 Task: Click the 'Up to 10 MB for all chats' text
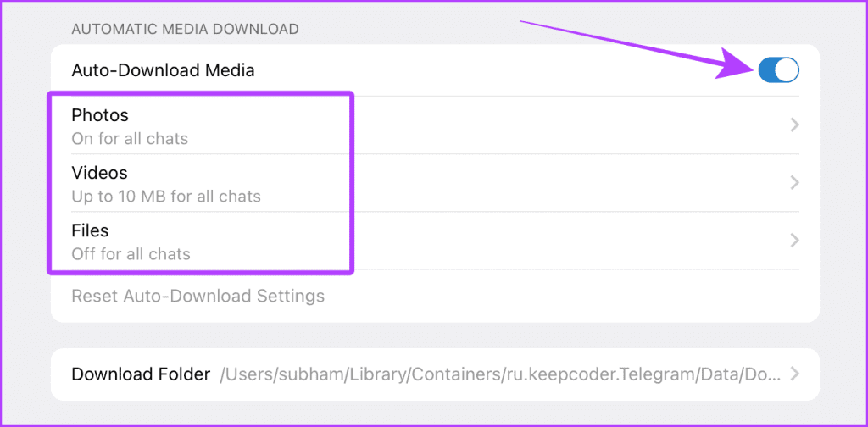(166, 196)
